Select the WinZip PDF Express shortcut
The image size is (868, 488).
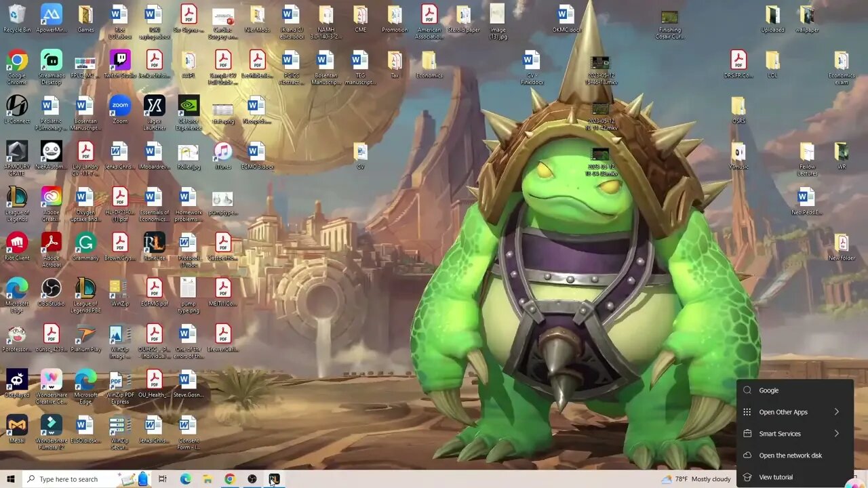(120, 386)
